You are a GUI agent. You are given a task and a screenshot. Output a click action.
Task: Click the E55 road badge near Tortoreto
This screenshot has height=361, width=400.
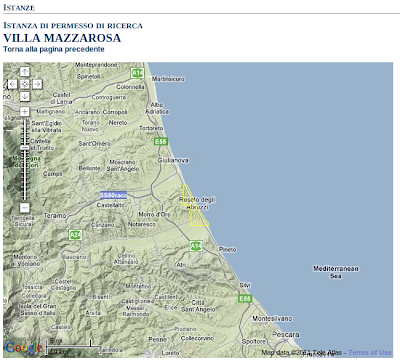(x=161, y=142)
